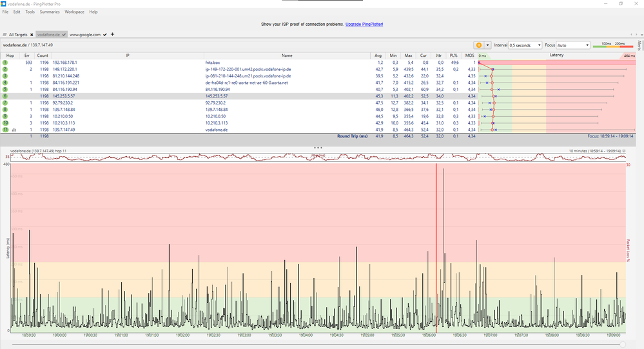
Task: Switch to the www.google.com tab
Action: [x=85, y=34]
